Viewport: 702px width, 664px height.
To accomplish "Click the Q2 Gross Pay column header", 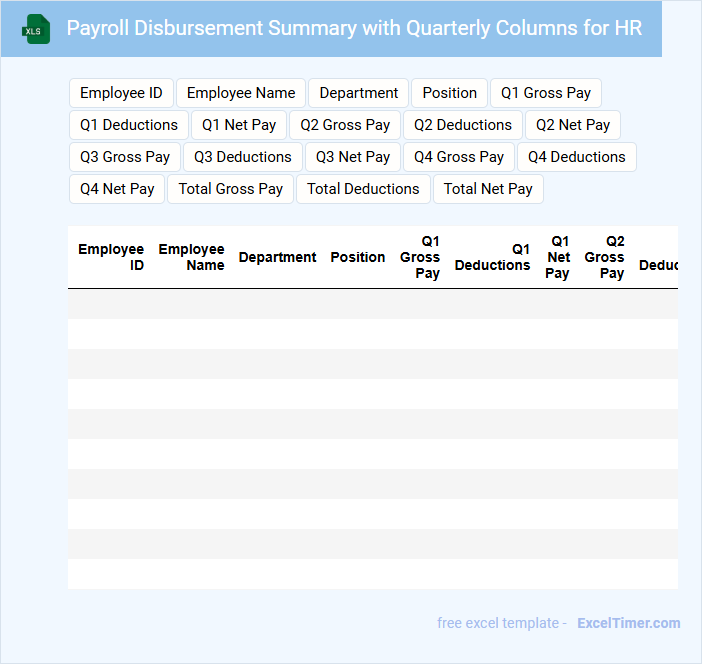I will point(605,257).
